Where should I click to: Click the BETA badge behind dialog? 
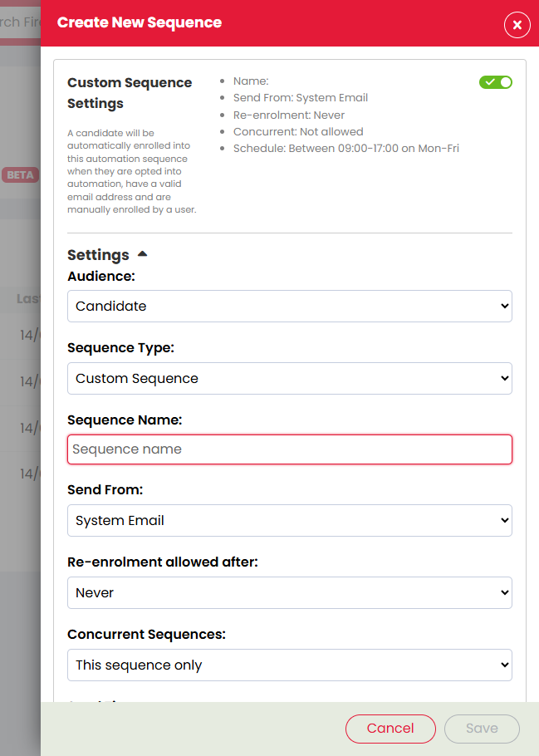pyautogui.click(x=20, y=175)
